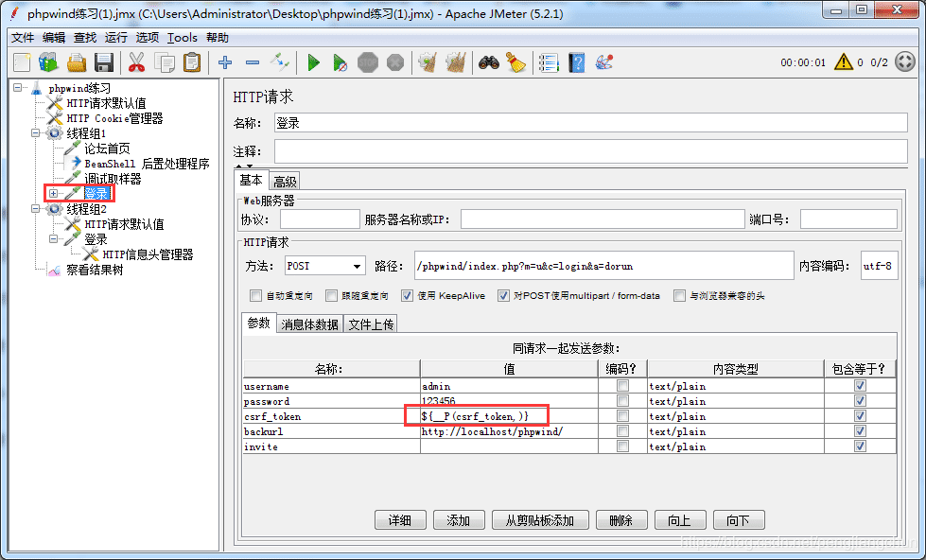Screen dimensions: 926x560
Task: Click the blue plus Expand All icon
Action: click(225, 63)
